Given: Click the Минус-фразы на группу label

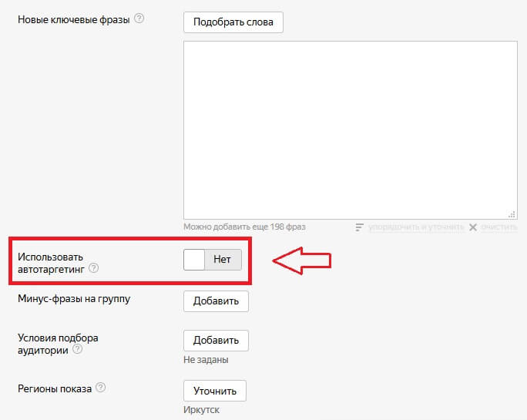Looking at the screenshot, I should [74, 299].
